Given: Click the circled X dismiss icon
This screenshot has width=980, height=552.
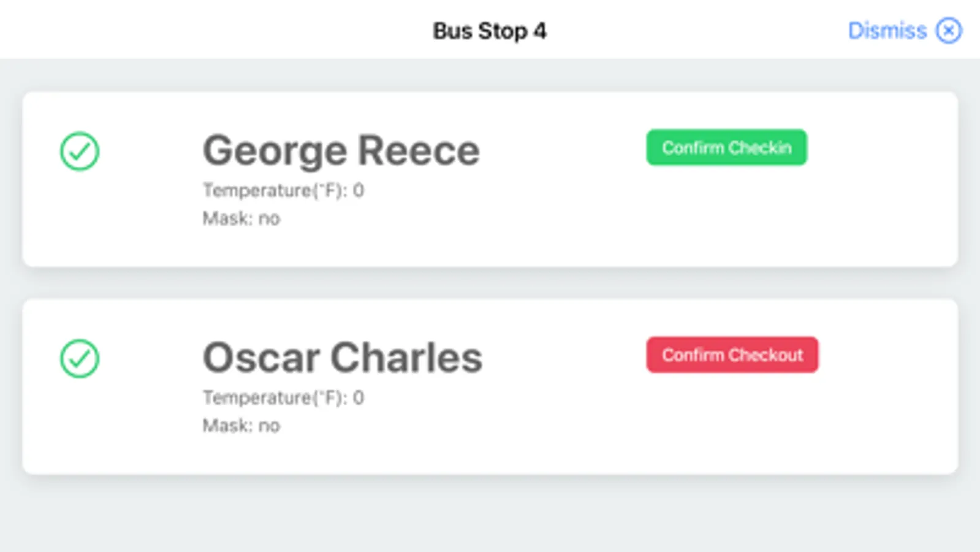Looking at the screenshot, I should coord(948,31).
